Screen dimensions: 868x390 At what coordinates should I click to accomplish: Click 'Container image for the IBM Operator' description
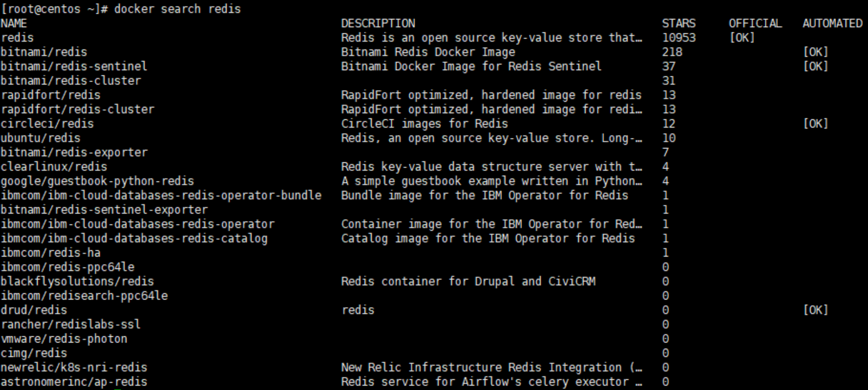point(491,224)
